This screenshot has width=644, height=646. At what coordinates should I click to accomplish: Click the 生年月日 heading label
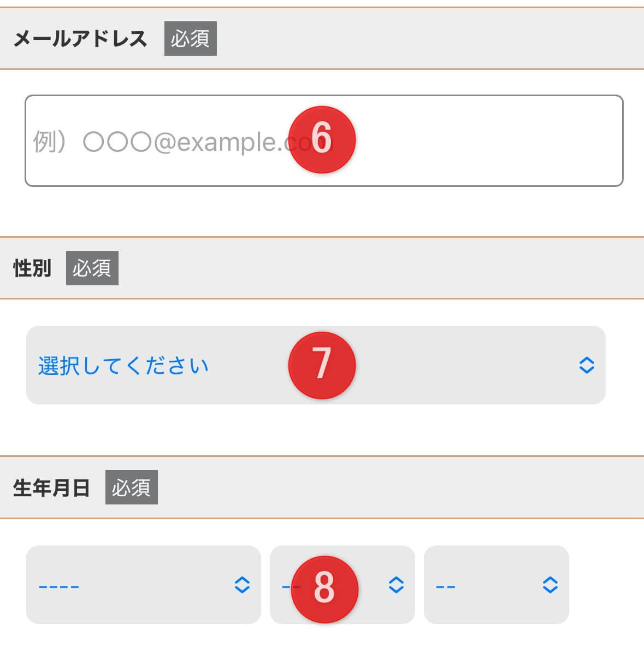(x=51, y=488)
